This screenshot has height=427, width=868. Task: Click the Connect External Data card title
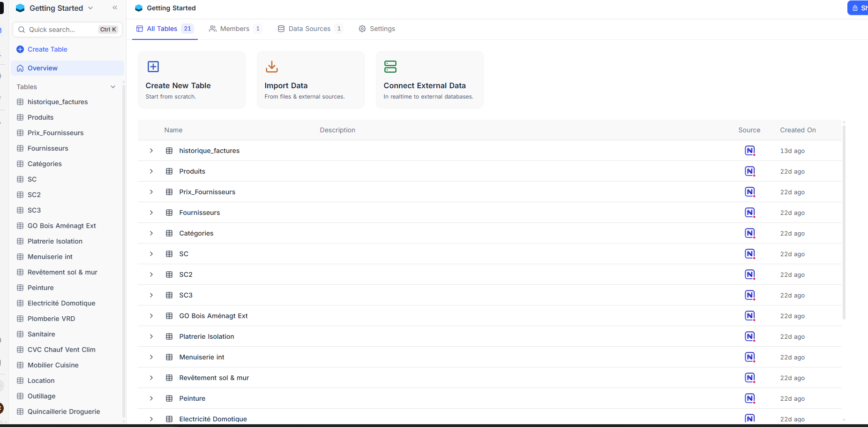coord(425,85)
